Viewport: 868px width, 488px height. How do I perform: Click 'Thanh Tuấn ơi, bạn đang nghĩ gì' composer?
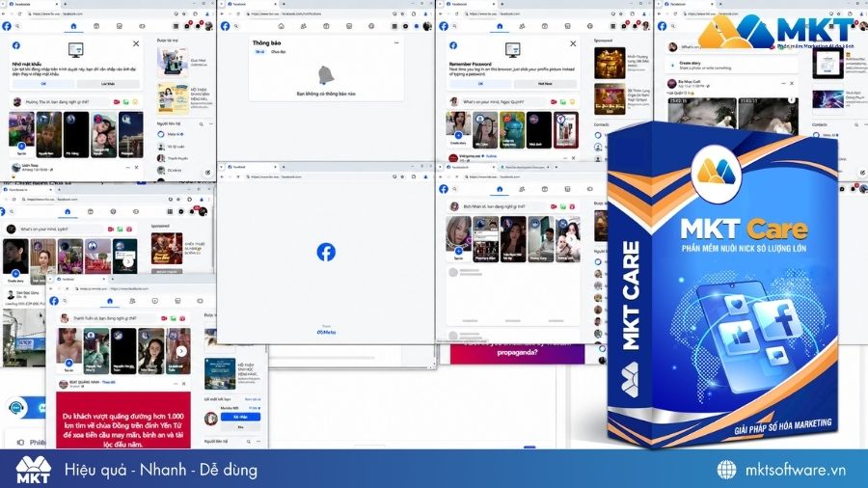point(114,318)
